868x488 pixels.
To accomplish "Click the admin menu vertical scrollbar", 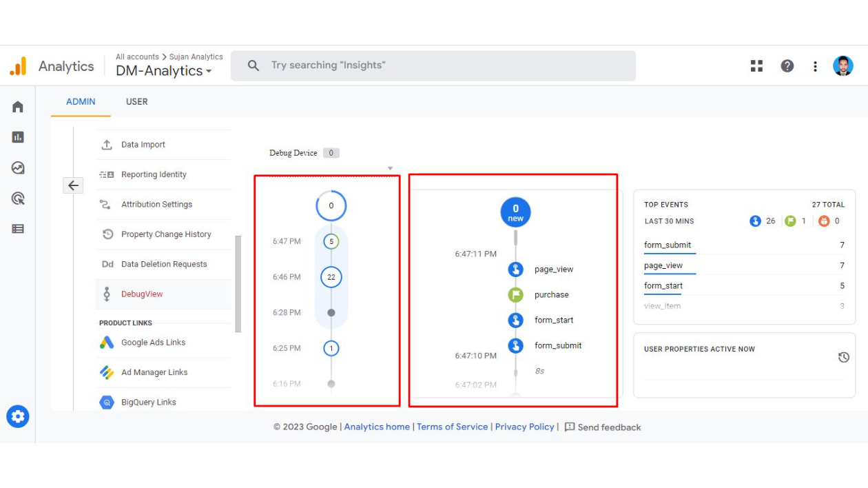I will pyautogui.click(x=238, y=284).
